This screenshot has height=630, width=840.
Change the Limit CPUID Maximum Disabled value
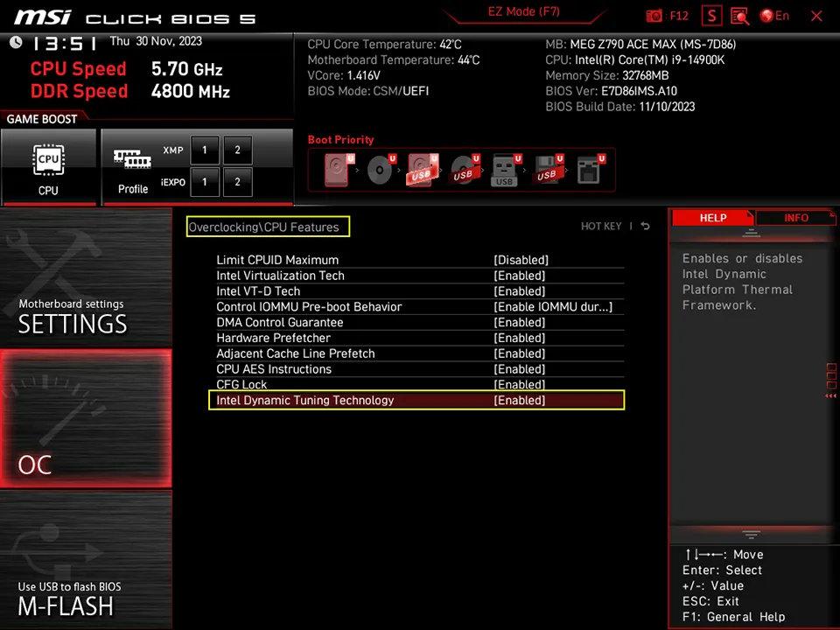521,260
